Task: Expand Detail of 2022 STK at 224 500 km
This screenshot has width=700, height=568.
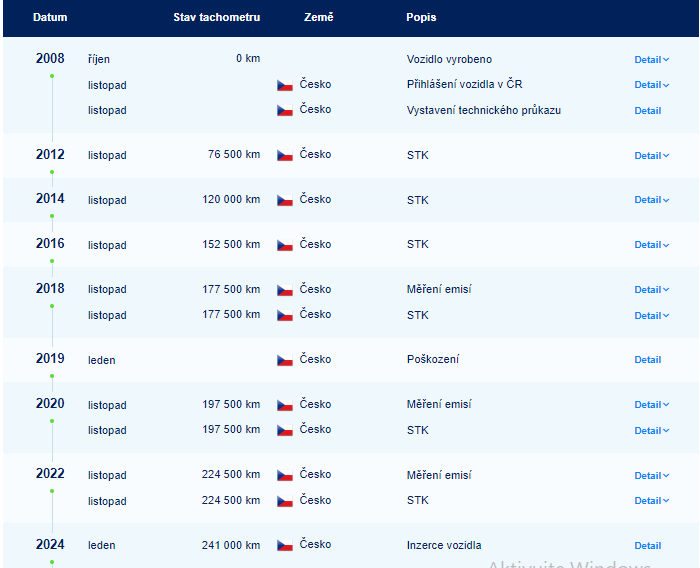Action: coord(651,501)
